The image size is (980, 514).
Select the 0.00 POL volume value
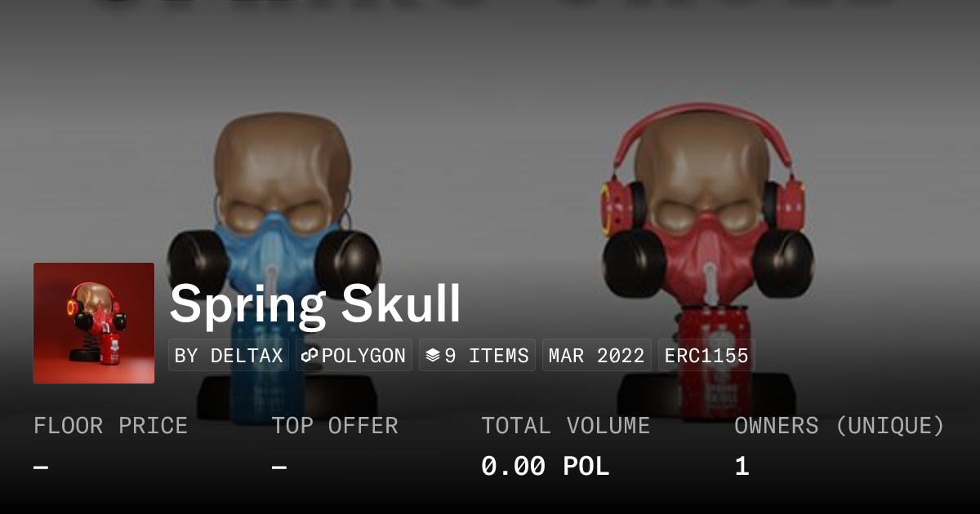tap(545, 467)
